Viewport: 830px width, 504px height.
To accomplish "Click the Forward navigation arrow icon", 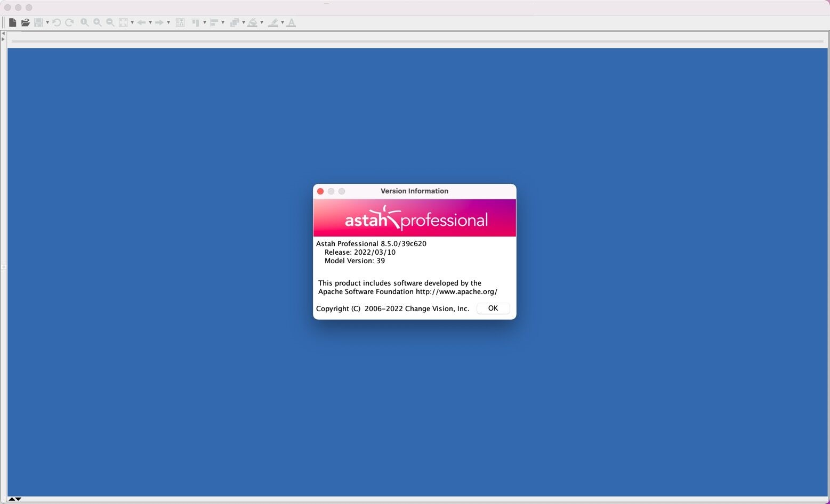I will click(x=159, y=22).
